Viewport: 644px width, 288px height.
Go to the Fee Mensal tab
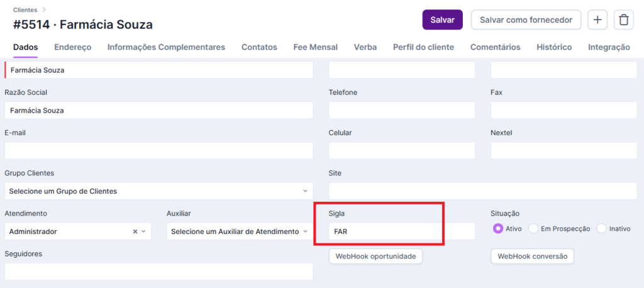pos(315,47)
